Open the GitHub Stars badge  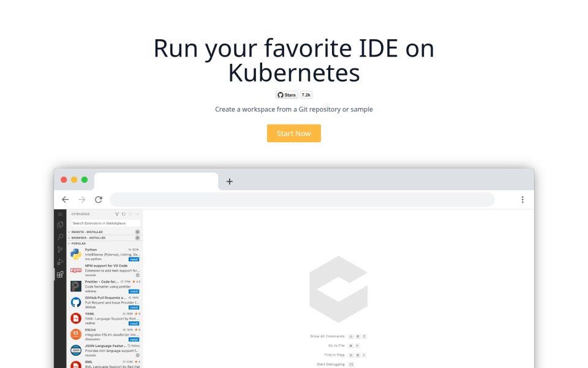point(287,95)
